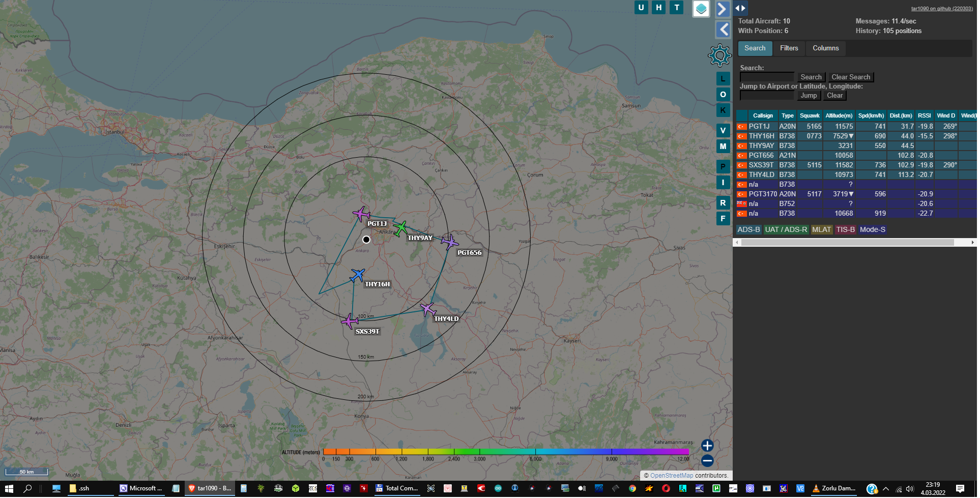This screenshot has height=498, width=980.
Task: Click the zoom out minus button
Action: (x=707, y=461)
